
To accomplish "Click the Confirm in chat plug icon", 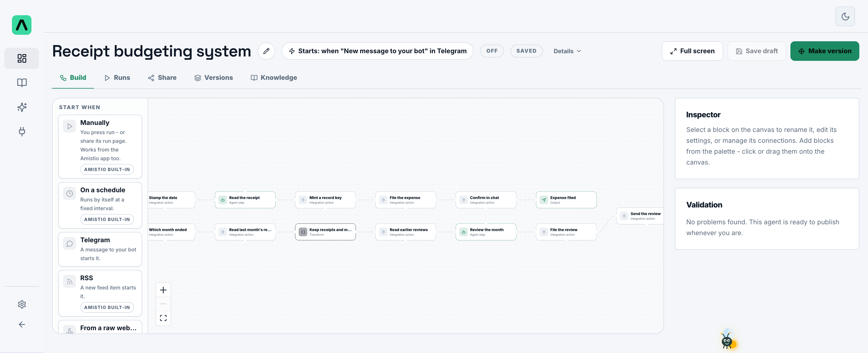I will [463, 200].
